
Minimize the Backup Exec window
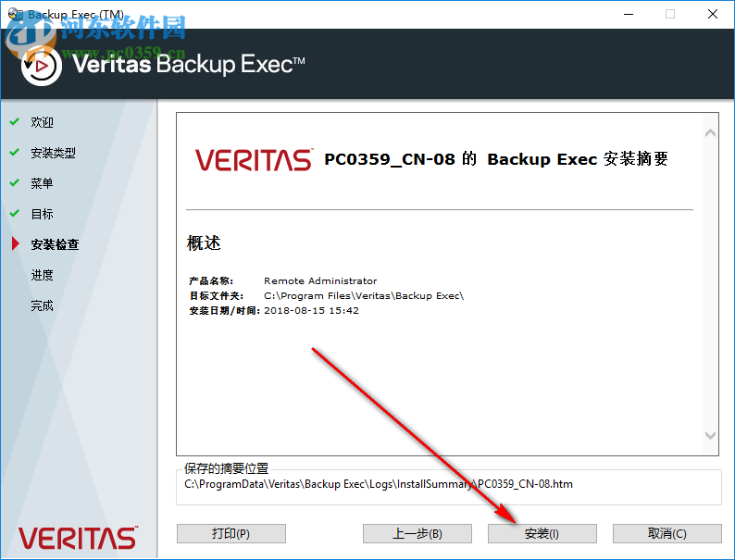[x=629, y=14]
